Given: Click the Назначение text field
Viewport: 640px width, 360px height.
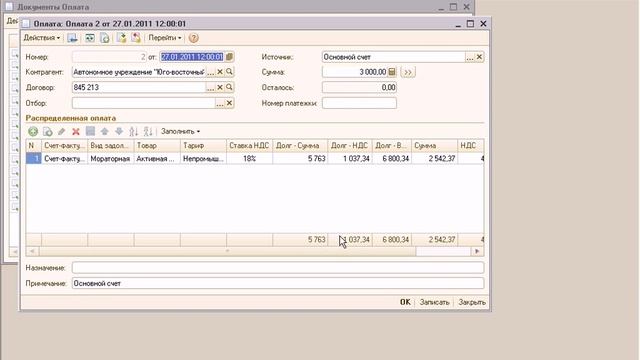Looking at the screenshot, I should 278,268.
